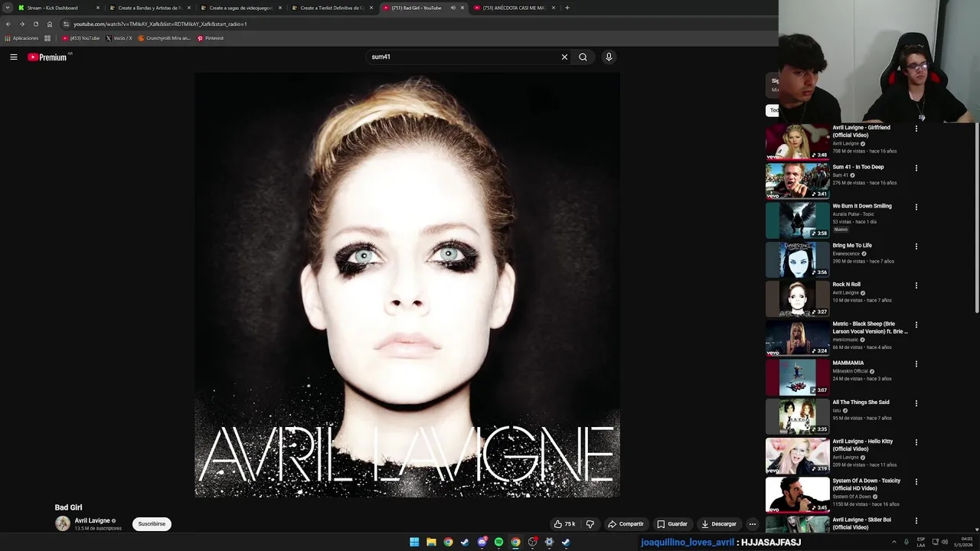This screenshot has height=551, width=980.
Task: Open the Aplicaciones bookmark
Action: point(21,38)
